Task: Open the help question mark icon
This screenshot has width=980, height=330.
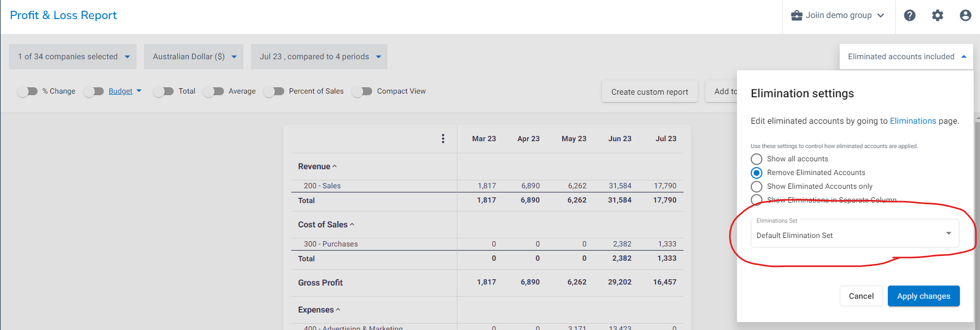Action: click(910, 15)
